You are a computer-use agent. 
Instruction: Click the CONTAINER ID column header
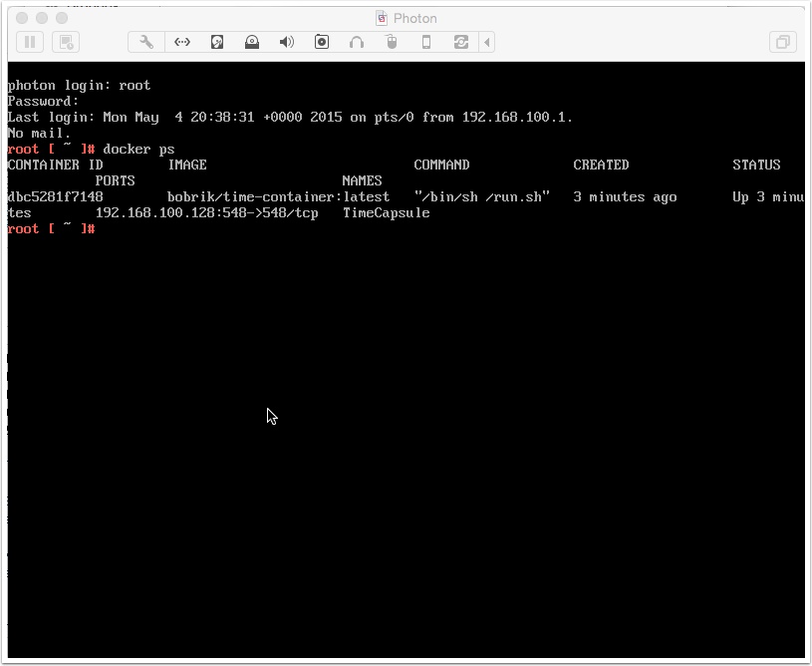pos(56,165)
